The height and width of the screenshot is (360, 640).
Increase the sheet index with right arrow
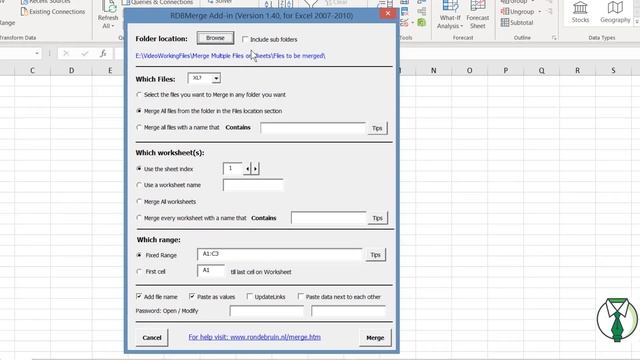click(x=255, y=169)
